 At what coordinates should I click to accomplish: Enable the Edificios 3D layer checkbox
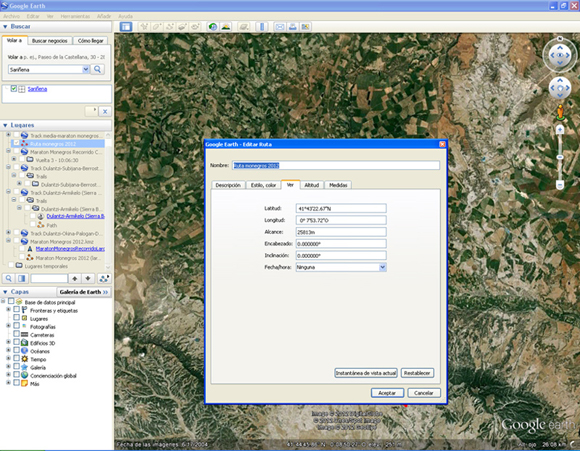pos(17,342)
